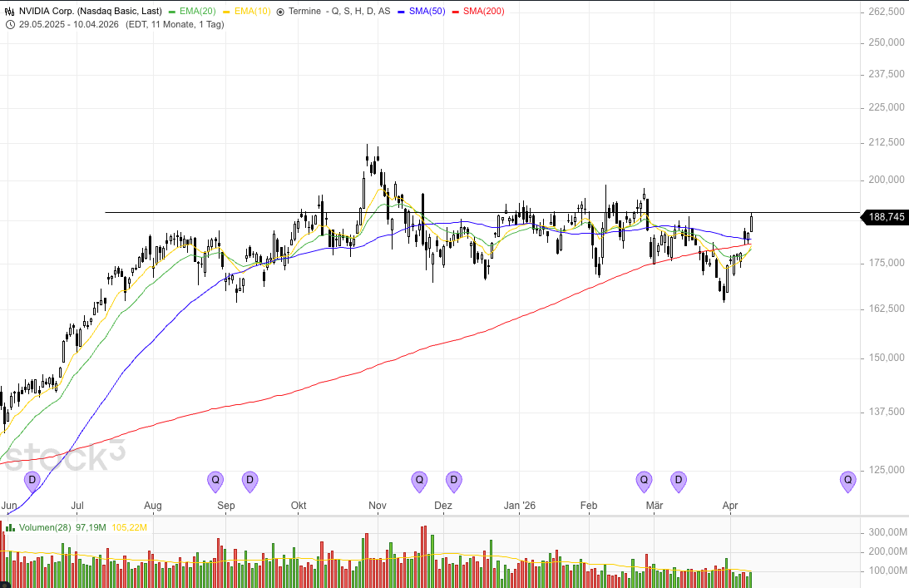Open the Q quarterly marker in November
Screen dimensions: 909x588
pyautogui.click(x=419, y=482)
